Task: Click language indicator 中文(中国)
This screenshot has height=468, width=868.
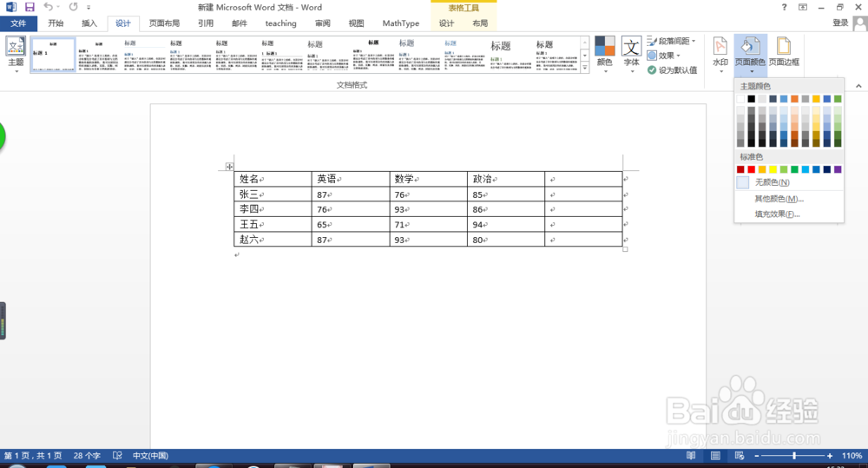Action: tap(150, 456)
